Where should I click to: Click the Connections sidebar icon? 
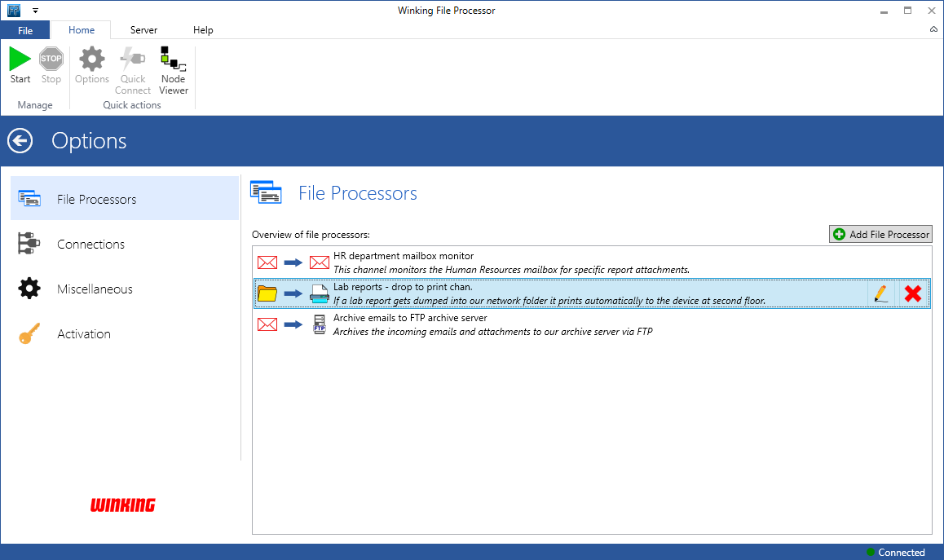(29, 243)
